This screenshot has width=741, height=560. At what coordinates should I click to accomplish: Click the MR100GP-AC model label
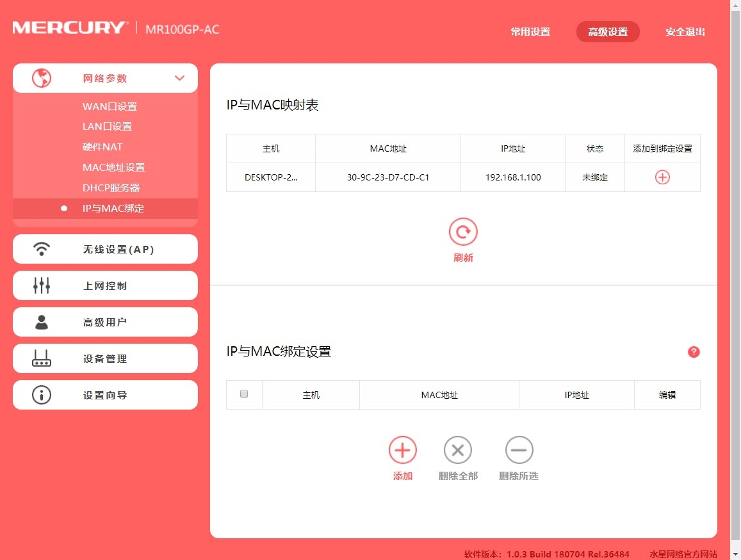pos(183,29)
